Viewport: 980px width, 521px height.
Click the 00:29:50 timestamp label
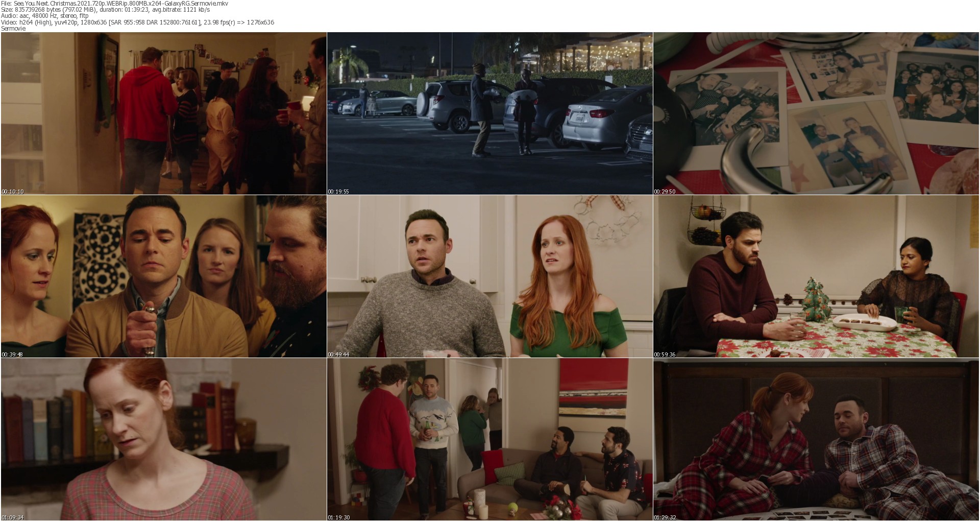(665, 192)
